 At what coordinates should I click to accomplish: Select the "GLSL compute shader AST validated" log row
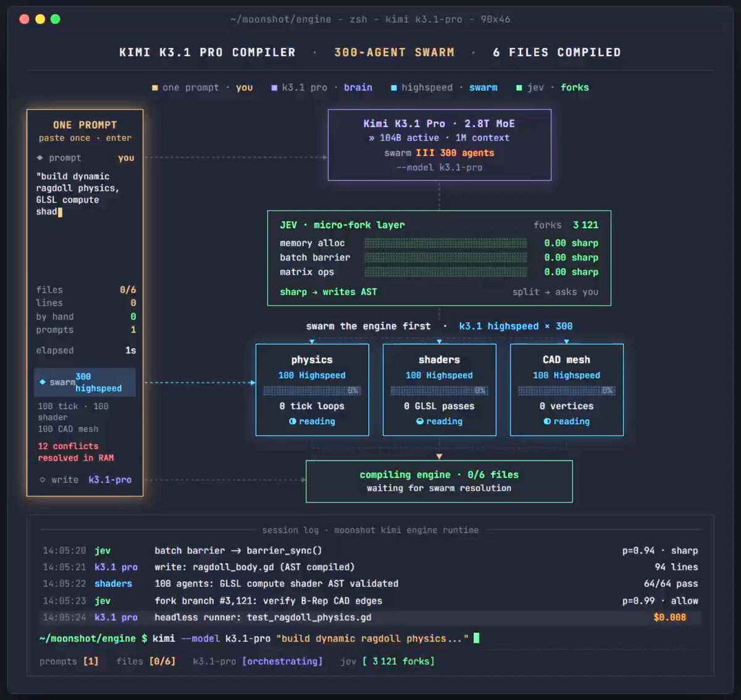(x=370, y=584)
